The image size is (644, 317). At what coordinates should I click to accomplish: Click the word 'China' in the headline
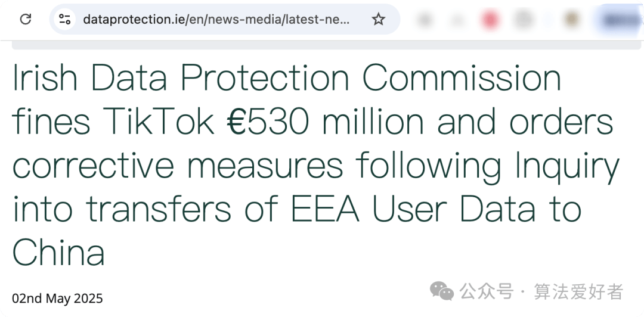(58, 251)
